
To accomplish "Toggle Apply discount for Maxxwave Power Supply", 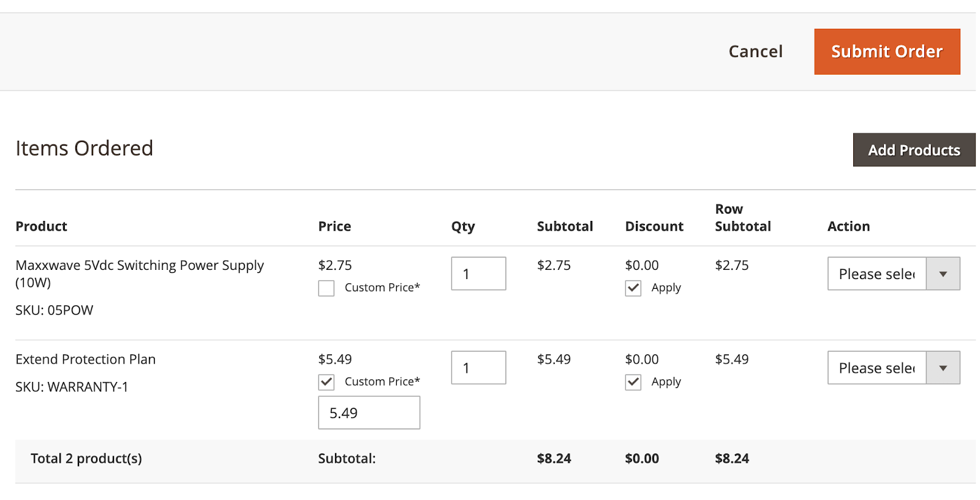I will (x=633, y=288).
